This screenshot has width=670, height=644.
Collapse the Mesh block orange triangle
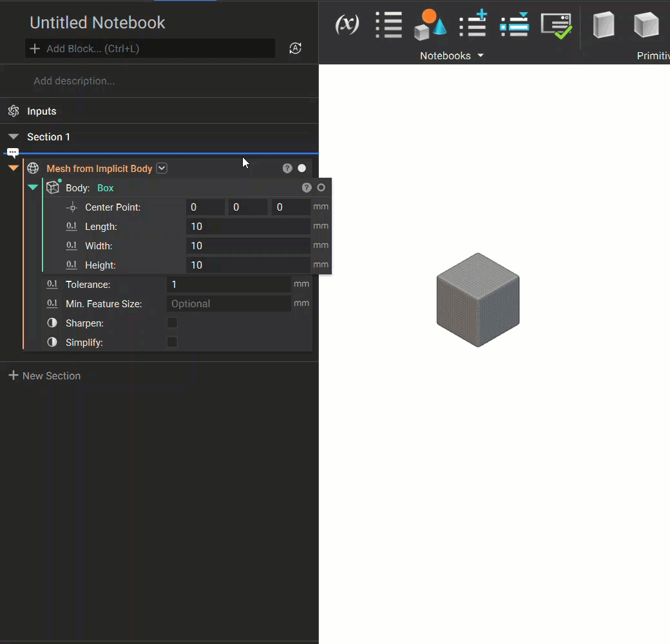coord(14,168)
